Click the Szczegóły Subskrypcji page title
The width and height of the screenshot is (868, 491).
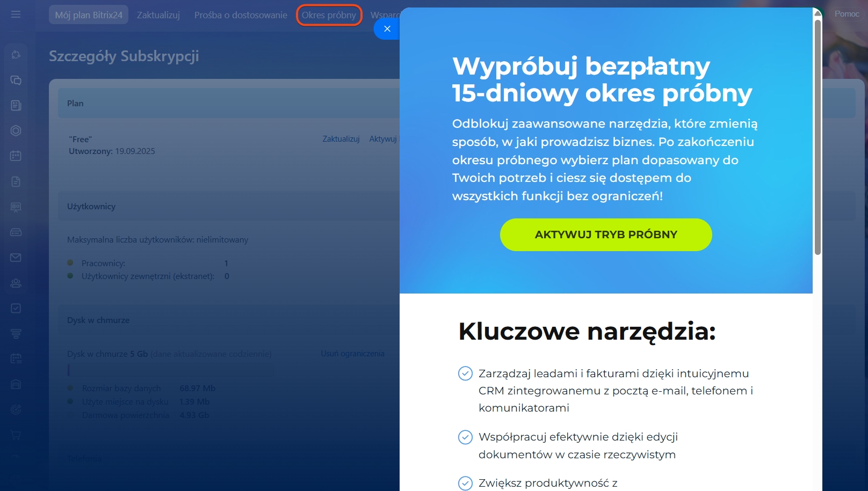(124, 56)
